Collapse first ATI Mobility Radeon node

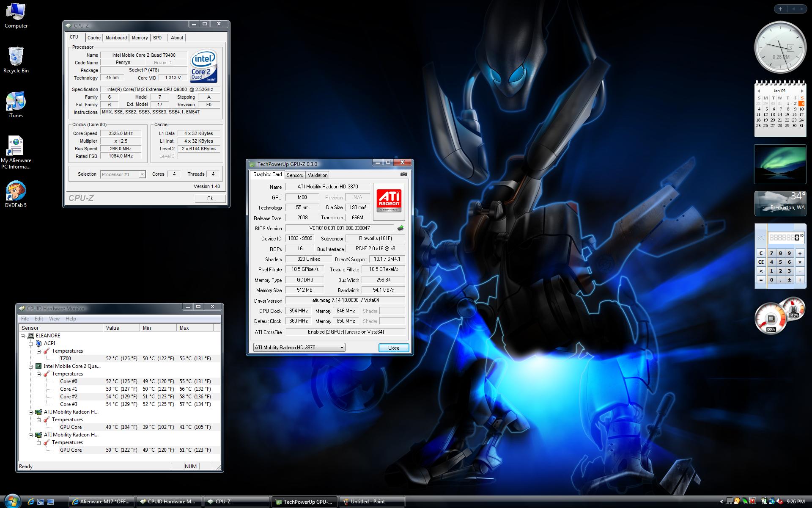click(x=30, y=412)
